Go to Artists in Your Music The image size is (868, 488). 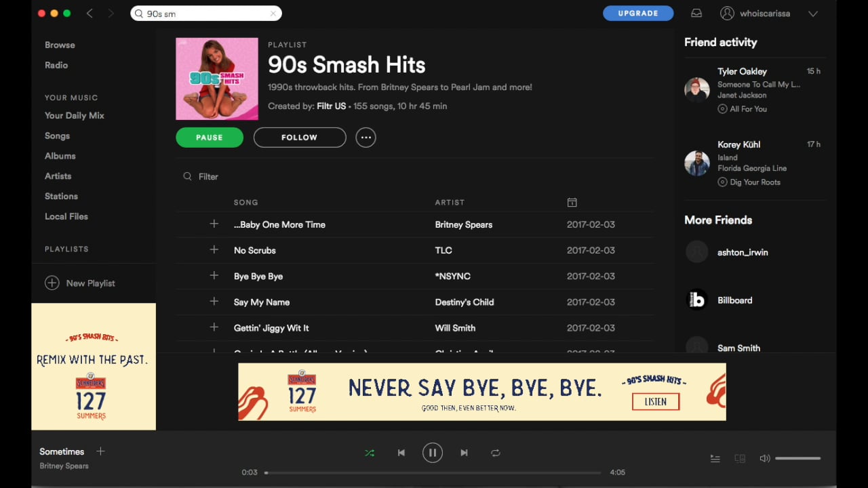pos(58,176)
